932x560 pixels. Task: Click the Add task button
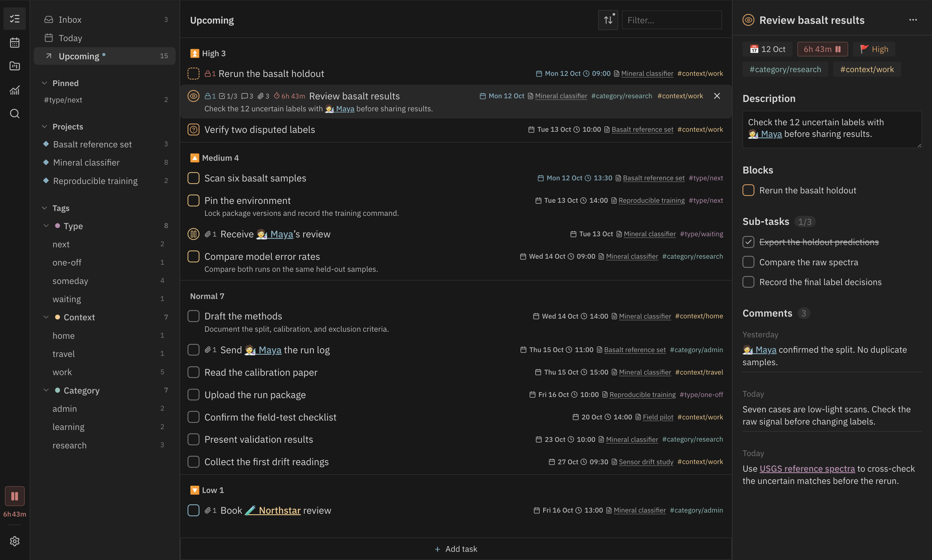[x=455, y=549]
